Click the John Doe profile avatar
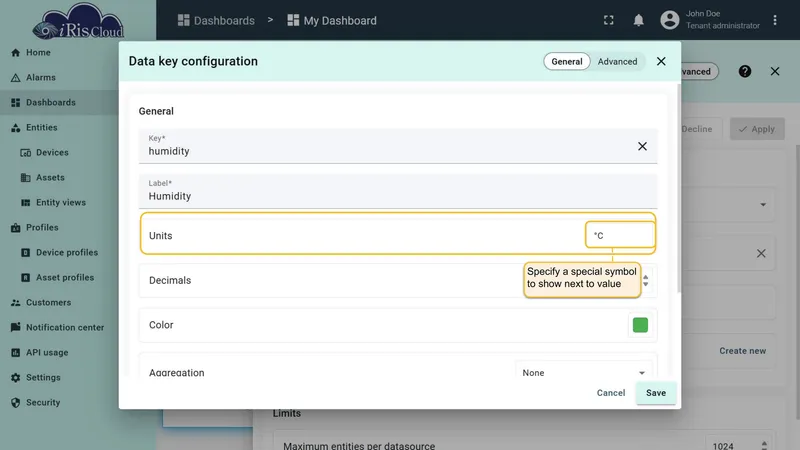This screenshot has width=800, height=450. 669,20
